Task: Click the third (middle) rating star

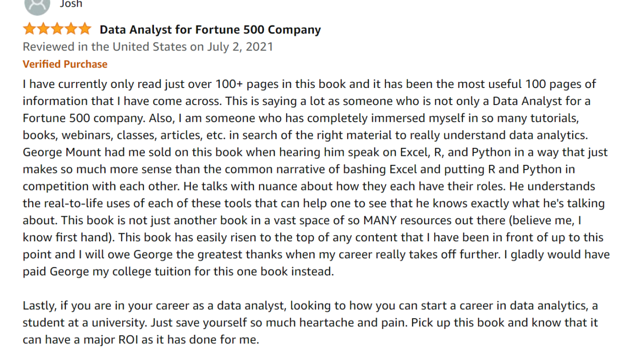Action: pyautogui.click(x=57, y=29)
